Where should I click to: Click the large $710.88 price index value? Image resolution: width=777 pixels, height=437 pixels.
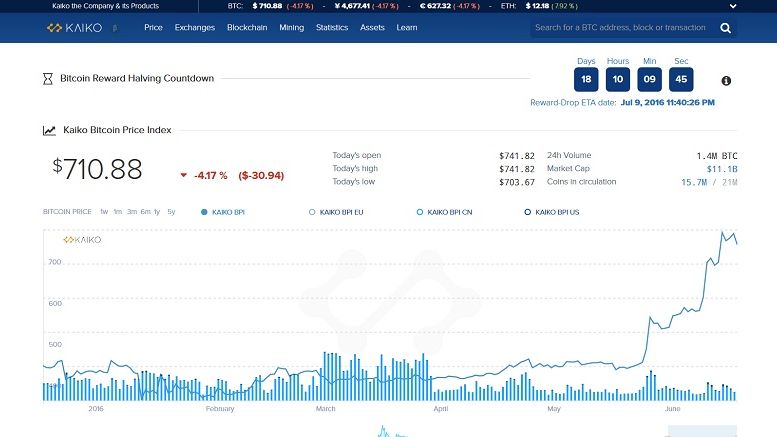click(x=97, y=169)
